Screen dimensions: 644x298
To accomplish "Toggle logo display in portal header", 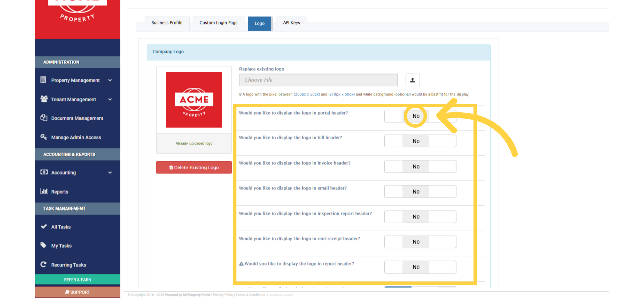I will coord(420,116).
